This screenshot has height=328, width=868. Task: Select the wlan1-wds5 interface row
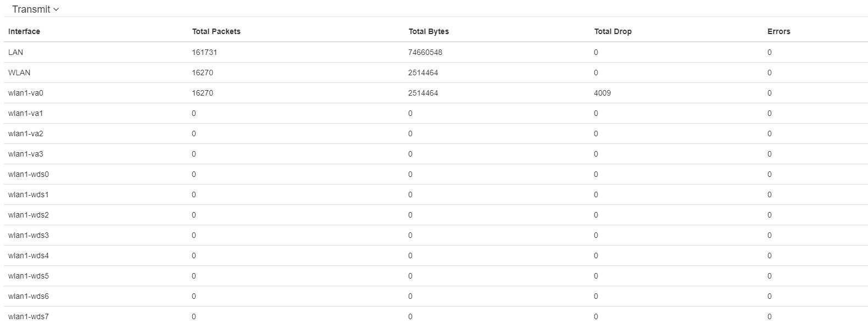point(29,276)
